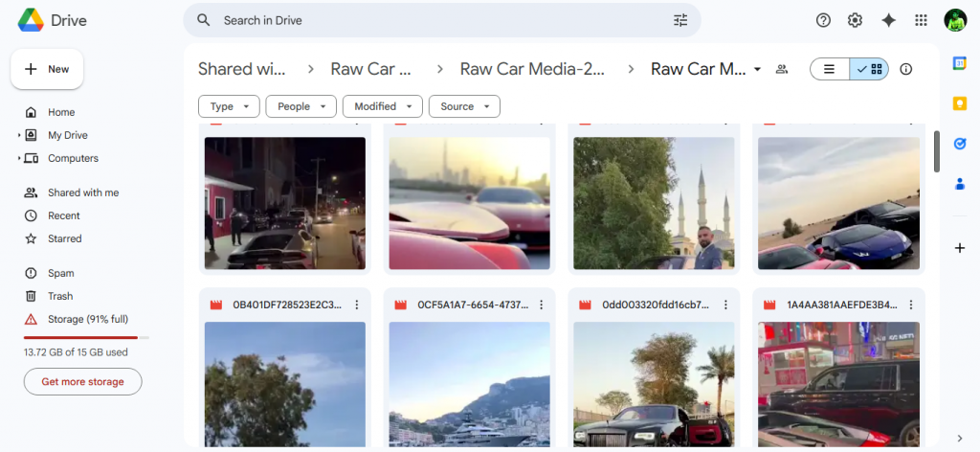This screenshot has width=980, height=452.
Task: Open Google Tasks side panel
Action: (x=960, y=144)
